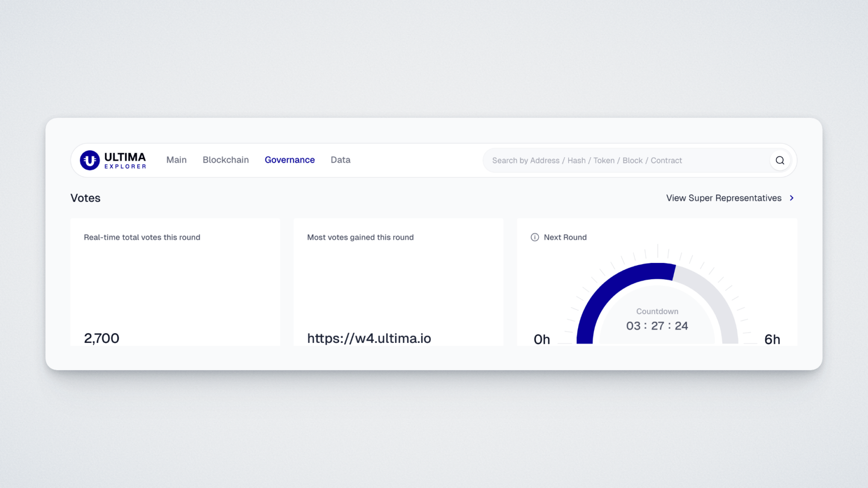Click the Ultima circular logo icon
Screen dimensions: 868x488
[x=90, y=160]
